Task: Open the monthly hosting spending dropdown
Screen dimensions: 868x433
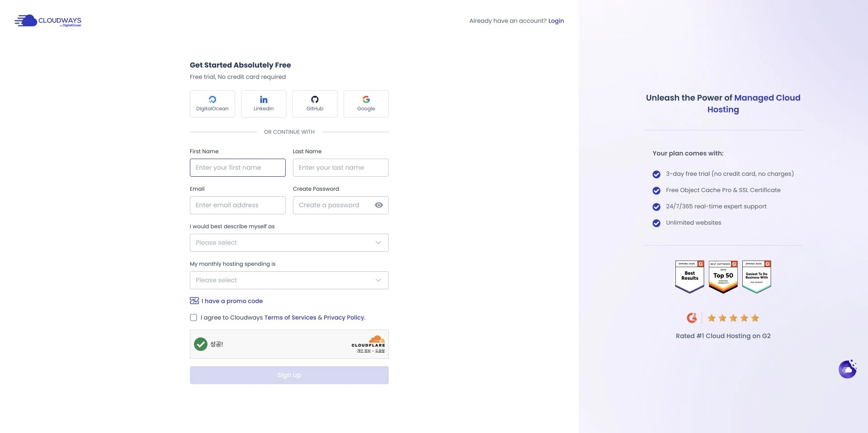Action: tap(289, 280)
